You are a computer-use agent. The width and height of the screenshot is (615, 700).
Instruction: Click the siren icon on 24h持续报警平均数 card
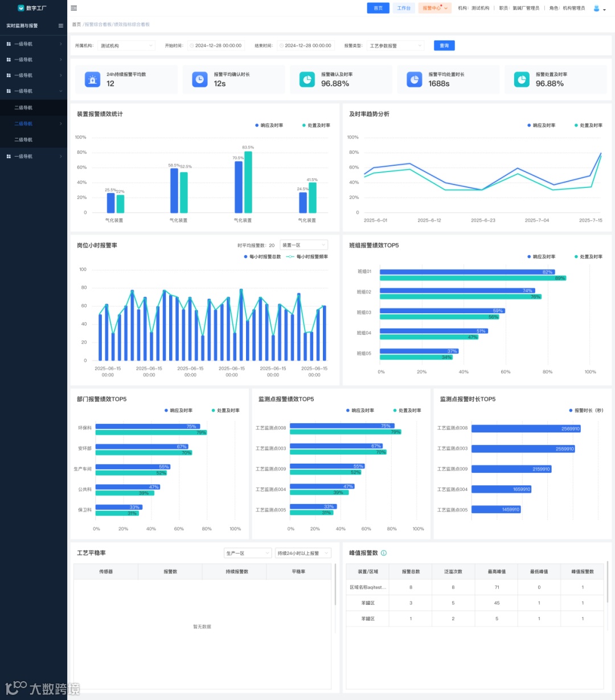point(92,79)
